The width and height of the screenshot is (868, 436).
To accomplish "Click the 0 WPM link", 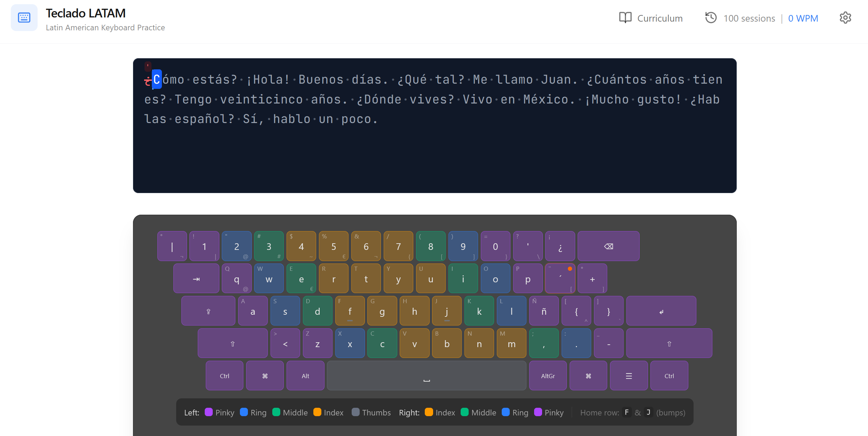I will (803, 18).
